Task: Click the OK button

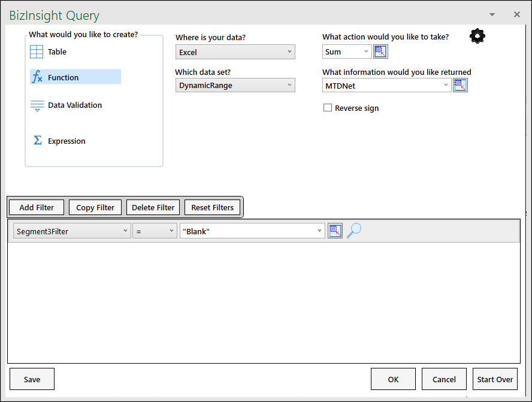Action: pyautogui.click(x=393, y=379)
